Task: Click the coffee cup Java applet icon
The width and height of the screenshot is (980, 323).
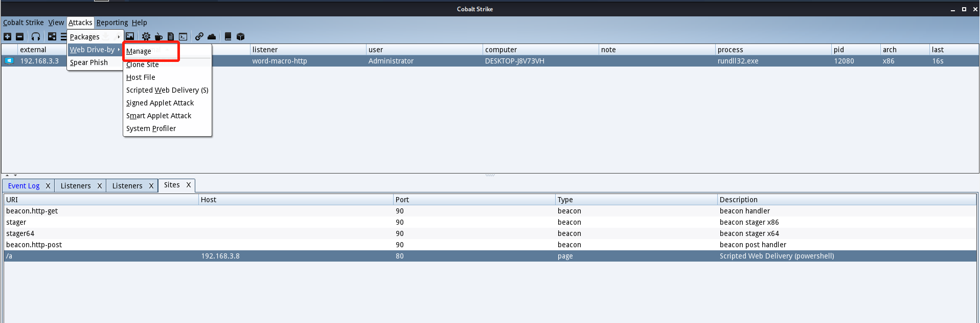Action: point(158,36)
